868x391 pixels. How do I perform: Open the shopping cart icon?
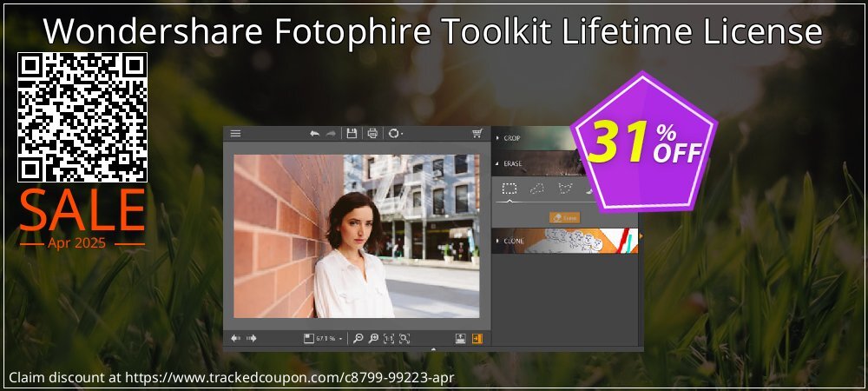pos(477,134)
